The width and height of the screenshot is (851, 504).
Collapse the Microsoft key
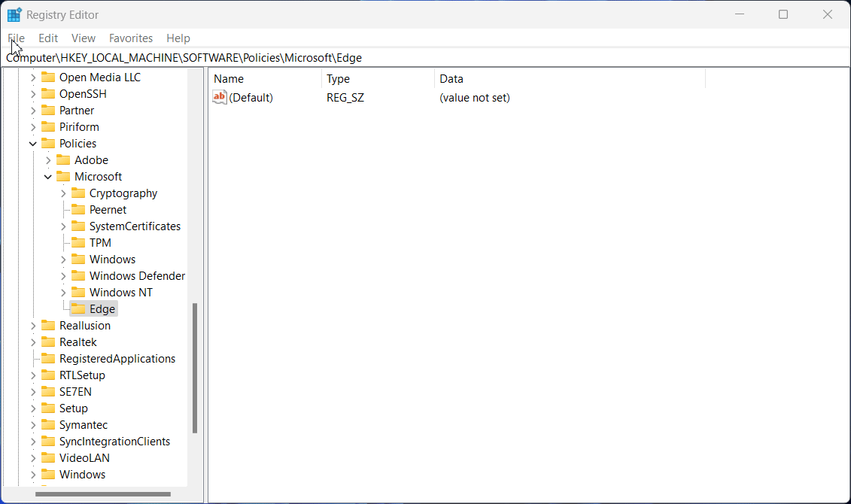[x=48, y=177]
